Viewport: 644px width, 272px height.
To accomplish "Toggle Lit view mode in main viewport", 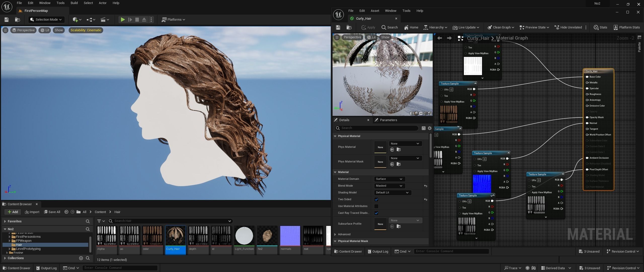I will pos(45,30).
